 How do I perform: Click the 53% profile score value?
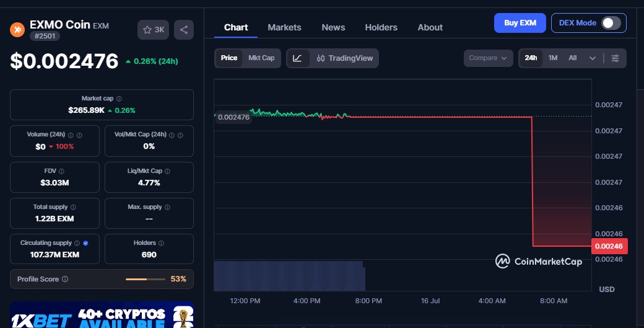pos(178,279)
